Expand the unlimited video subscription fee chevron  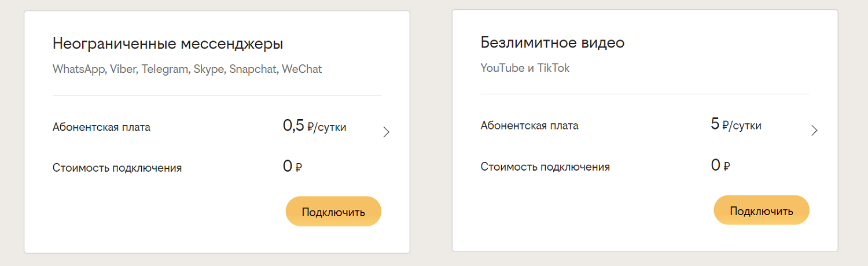[814, 131]
